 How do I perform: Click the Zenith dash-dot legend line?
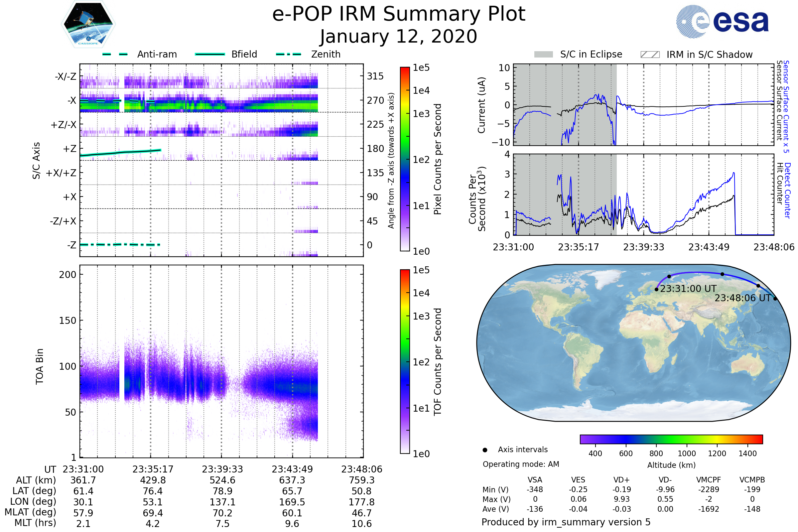pos(288,54)
